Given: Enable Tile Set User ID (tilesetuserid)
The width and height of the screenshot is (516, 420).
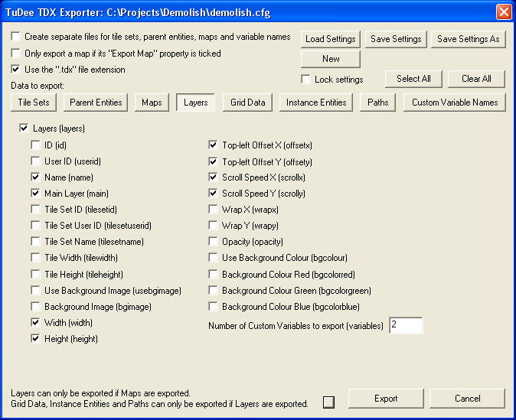Looking at the screenshot, I should tap(35, 225).
